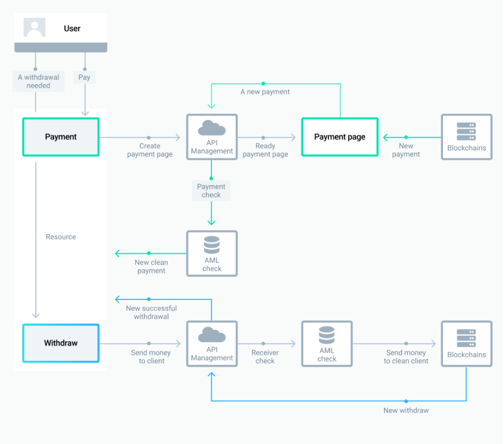Select the 'A new payment' connector label
The image size is (504, 444).
[x=265, y=92]
